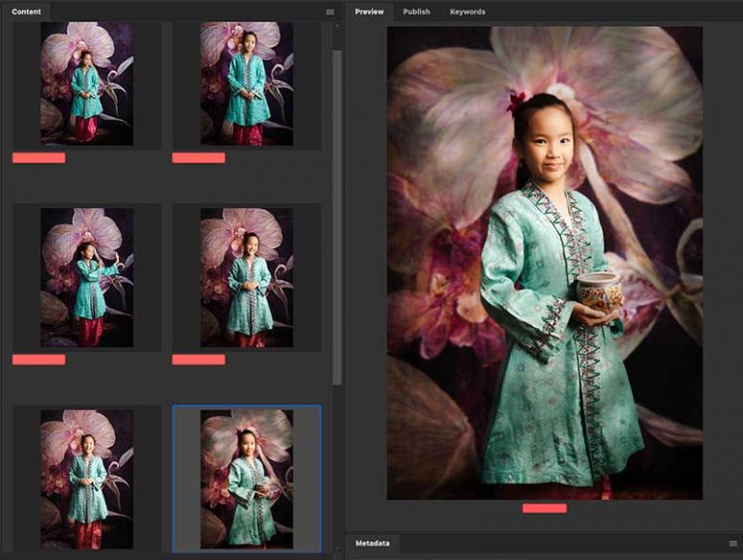Open the Publish tab
The image size is (743, 560).
(x=416, y=12)
